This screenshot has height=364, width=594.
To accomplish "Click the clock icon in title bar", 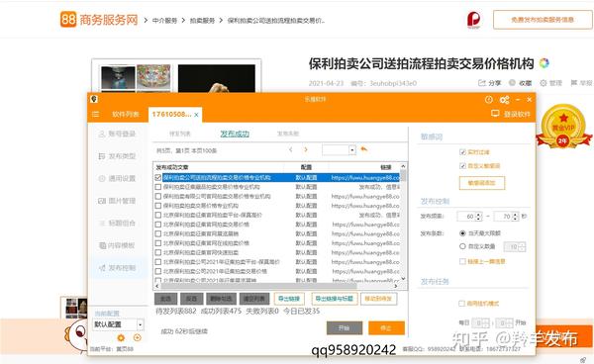I will [489, 100].
